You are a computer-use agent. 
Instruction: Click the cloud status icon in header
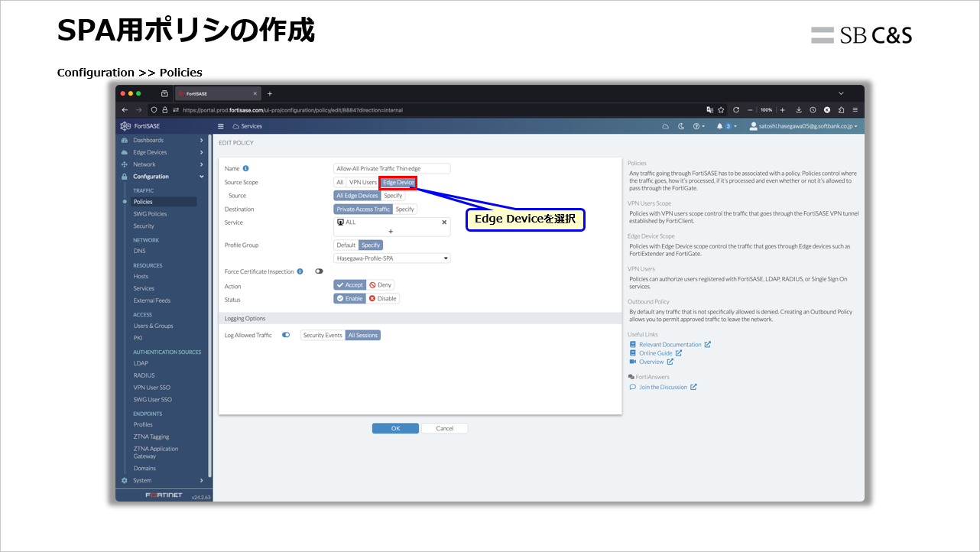coord(665,126)
